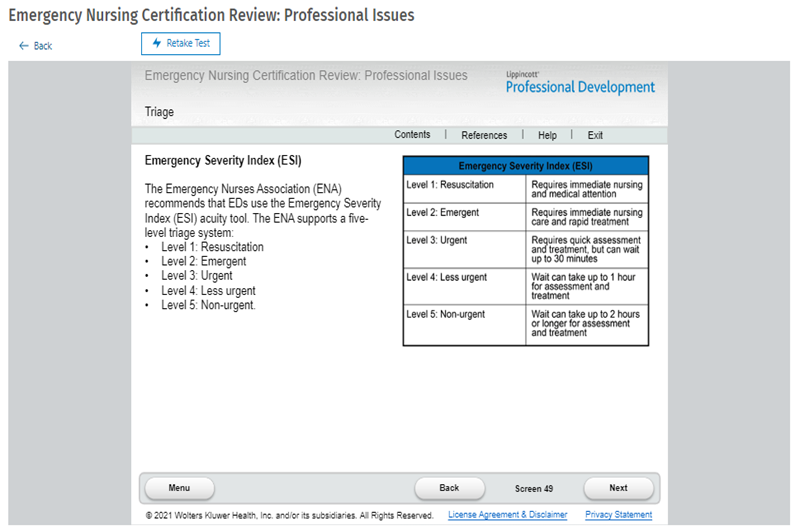Click the blue ESI table header

526,166
